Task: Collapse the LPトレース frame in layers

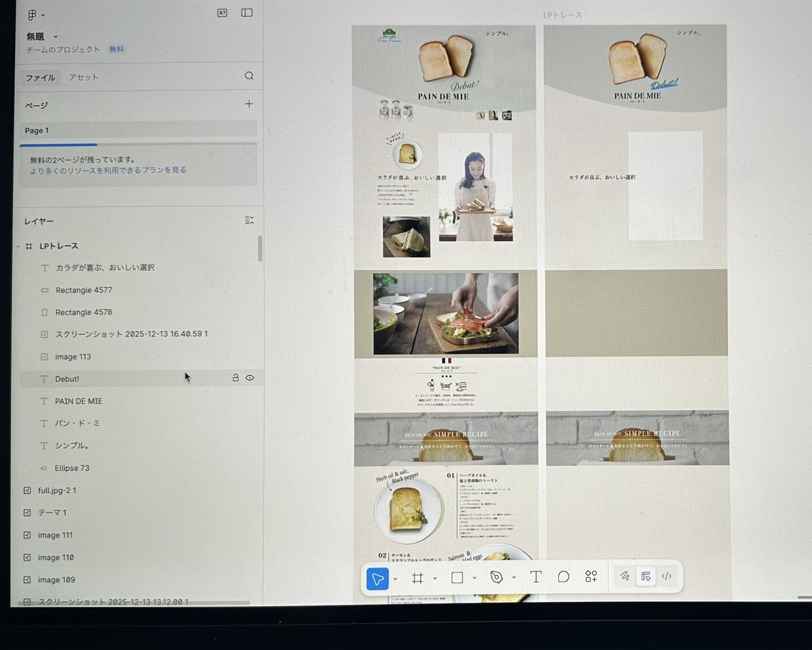Action: click(18, 246)
